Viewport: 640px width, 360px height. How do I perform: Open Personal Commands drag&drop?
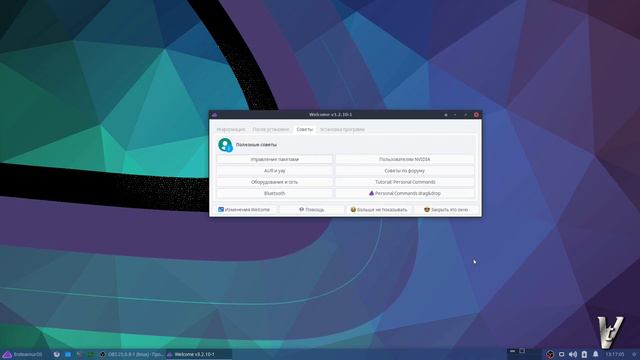coord(404,193)
